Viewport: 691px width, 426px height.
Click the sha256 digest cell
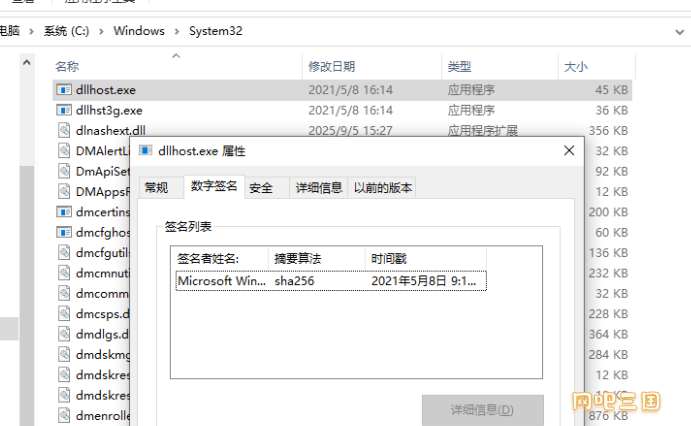[294, 281]
